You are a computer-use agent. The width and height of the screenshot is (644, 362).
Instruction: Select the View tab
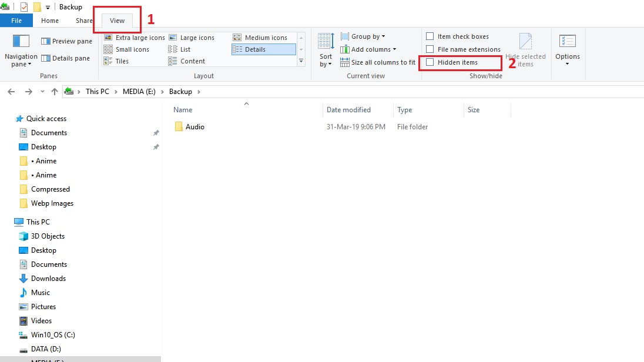click(117, 21)
